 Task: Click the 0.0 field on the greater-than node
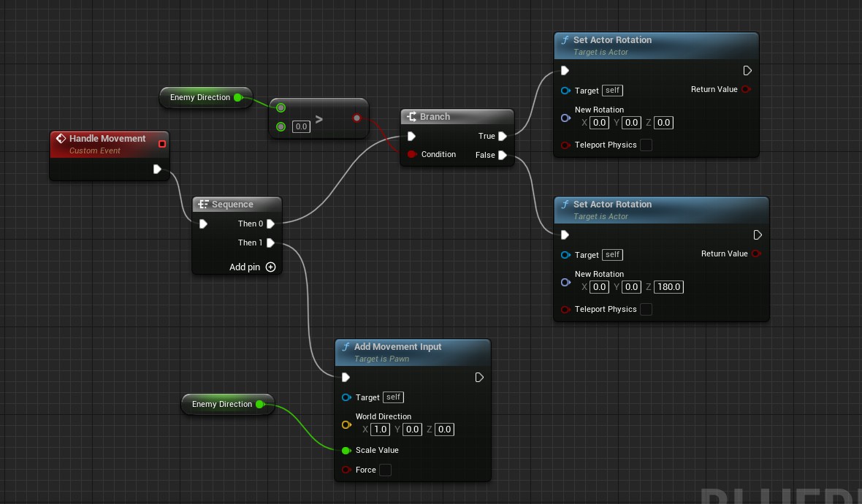pos(300,127)
